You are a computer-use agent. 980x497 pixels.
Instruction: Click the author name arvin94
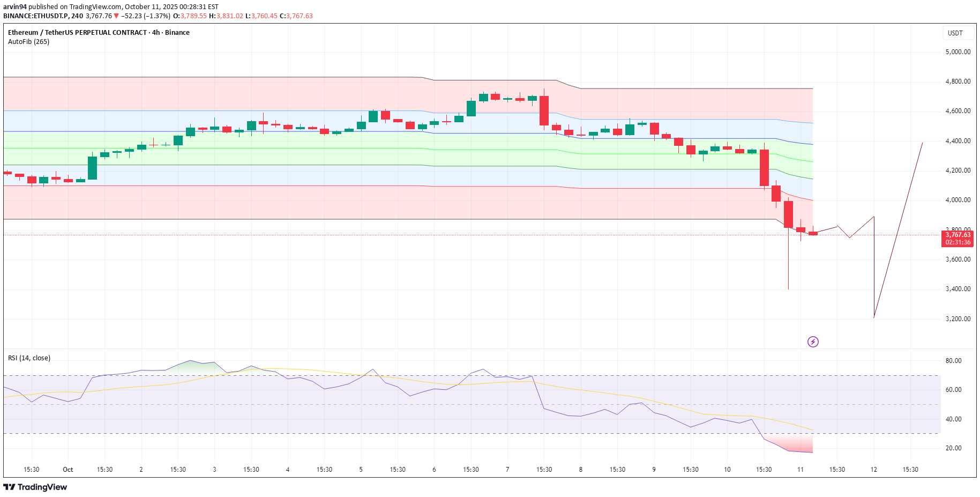tap(15, 7)
